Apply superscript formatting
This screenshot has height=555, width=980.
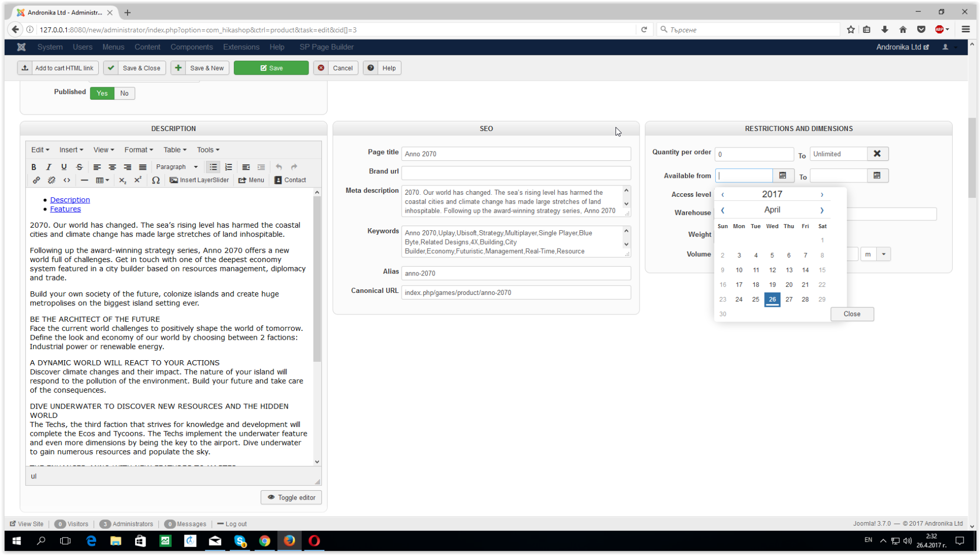tap(138, 180)
